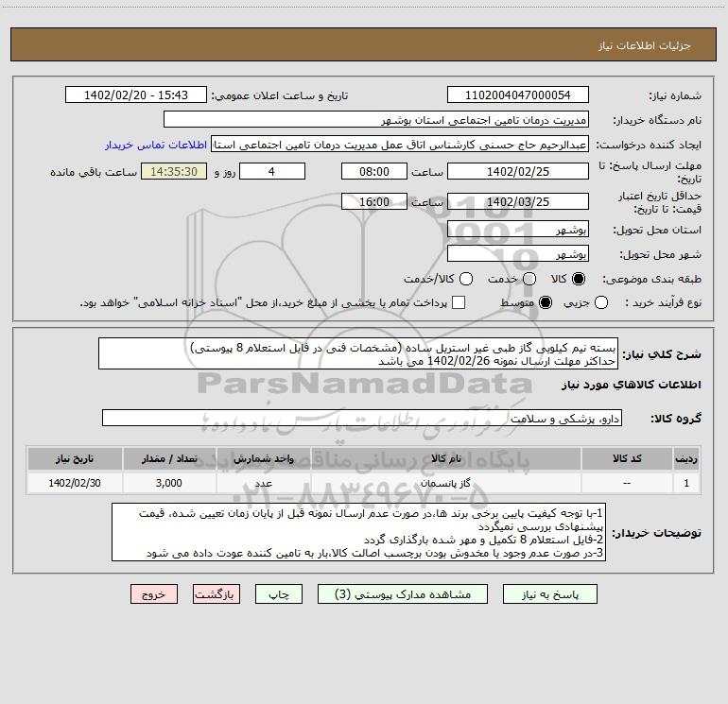This screenshot has width=728, height=704.
Task: Click the announcement date field 1402/02/20 - 15:43
Action: (x=135, y=94)
